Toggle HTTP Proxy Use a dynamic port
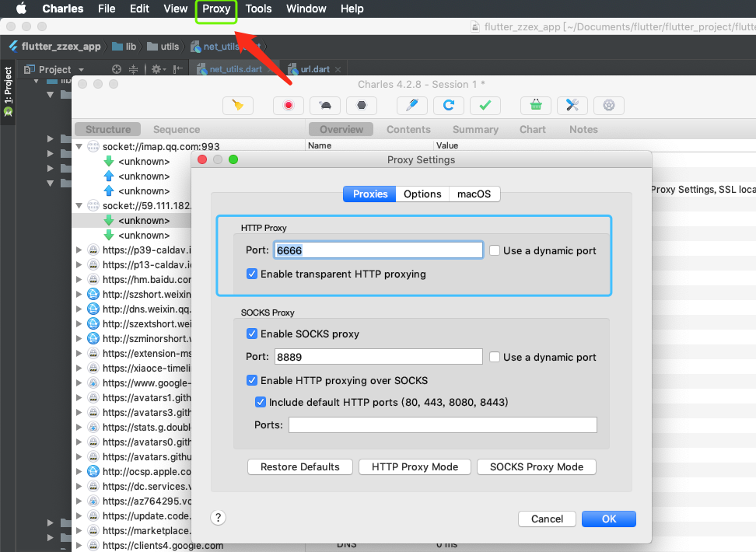Screen dimensions: 756x552 click(495, 250)
